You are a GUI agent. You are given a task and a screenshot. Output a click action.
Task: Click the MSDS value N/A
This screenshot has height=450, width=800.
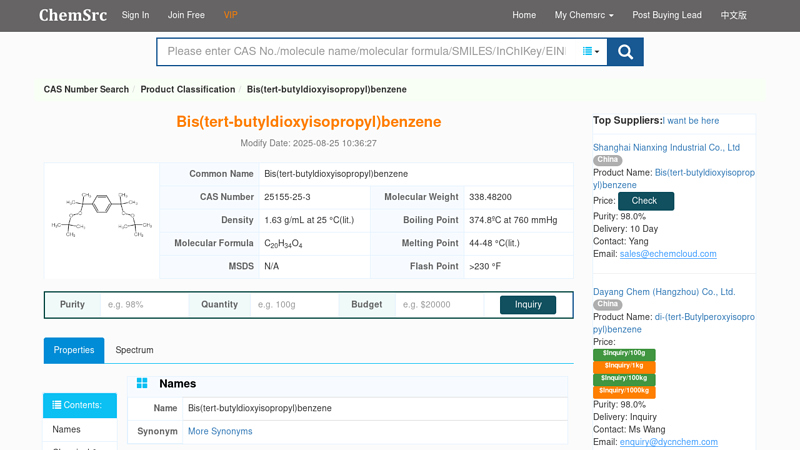pos(271,266)
